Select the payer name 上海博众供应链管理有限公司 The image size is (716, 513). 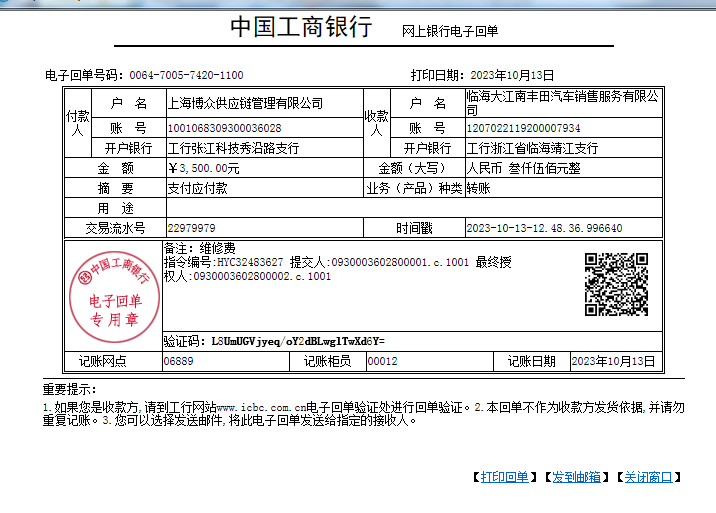[245, 103]
